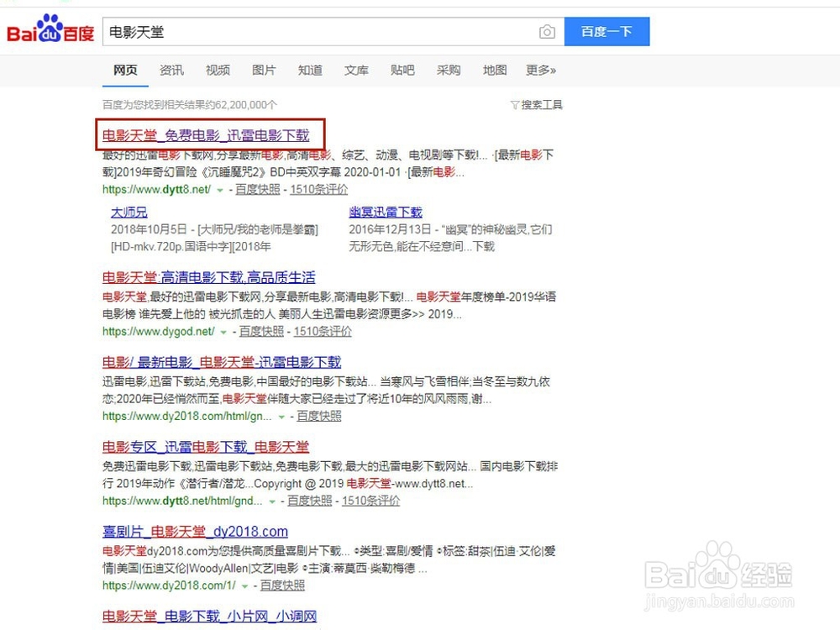The image size is (840, 630).
Task: Switch to the 采购 tab
Action: pos(449,71)
